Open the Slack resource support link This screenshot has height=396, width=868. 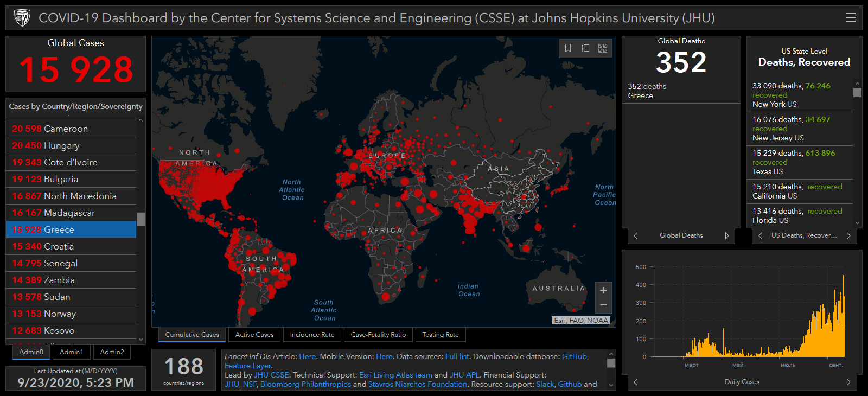pos(545,384)
